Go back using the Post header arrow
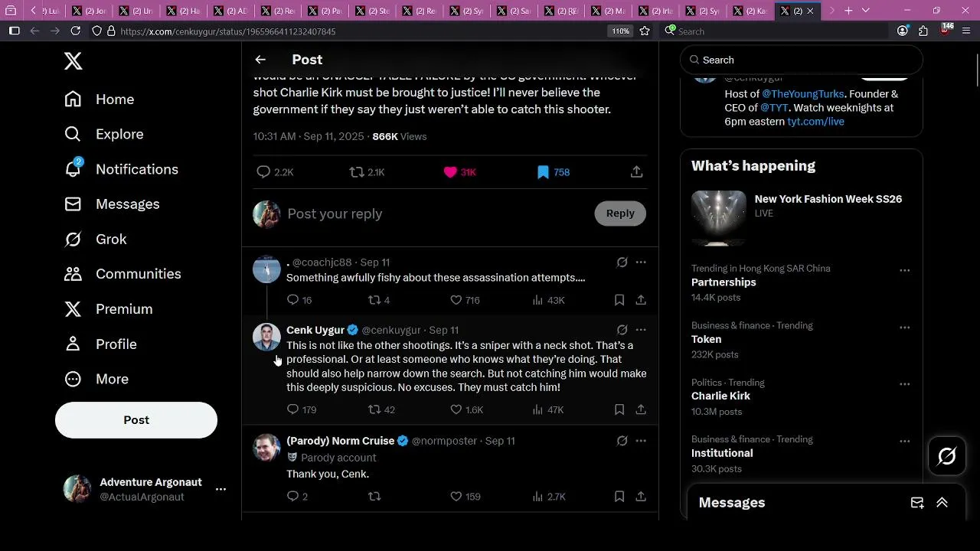This screenshot has width=980, height=551. (x=260, y=60)
